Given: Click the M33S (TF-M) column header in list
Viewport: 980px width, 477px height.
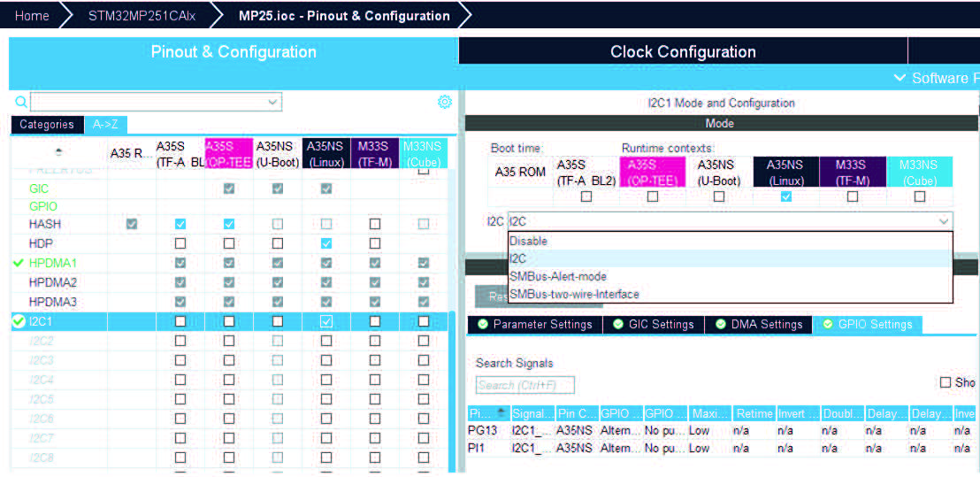Looking at the screenshot, I should tap(375, 153).
